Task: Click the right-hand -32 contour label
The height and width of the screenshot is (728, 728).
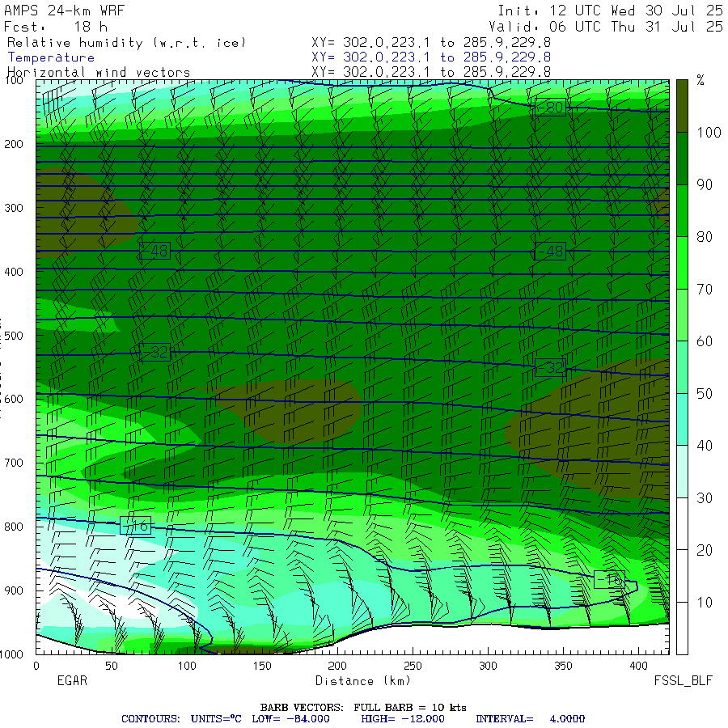Action: click(550, 367)
